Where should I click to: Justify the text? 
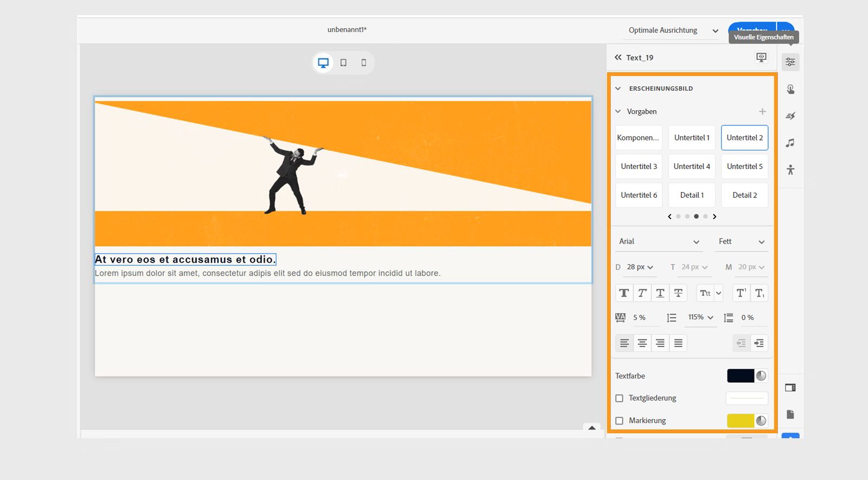click(678, 343)
